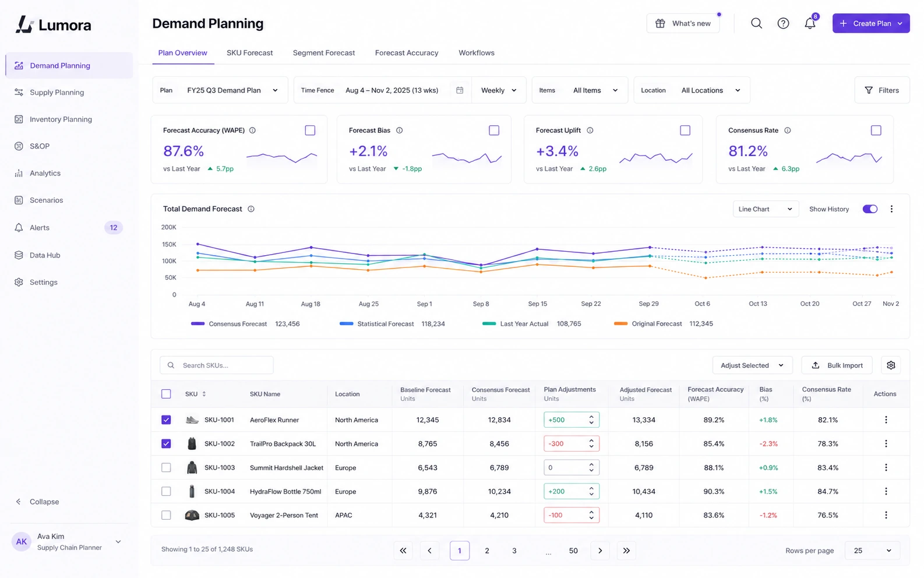This screenshot has height=578, width=924.
Task: Open actions menu for SKU-1003 row
Action: point(886,468)
